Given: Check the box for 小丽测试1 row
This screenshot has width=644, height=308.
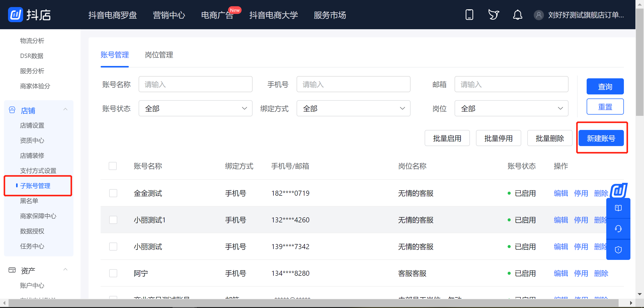Looking at the screenshot, I should pos(113,220).
